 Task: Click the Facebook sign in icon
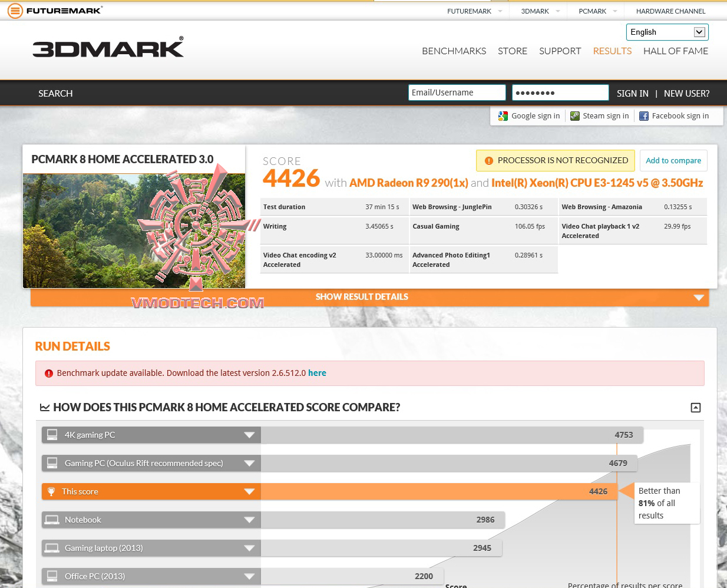coord(644,116)
